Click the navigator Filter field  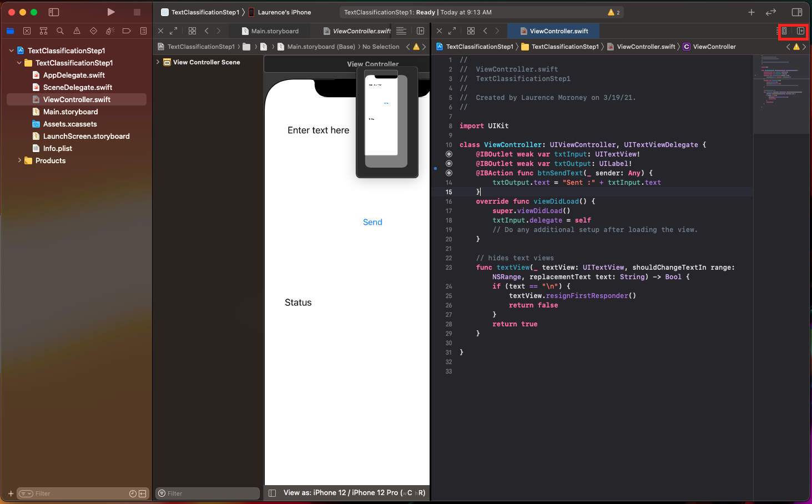[78, 493]
